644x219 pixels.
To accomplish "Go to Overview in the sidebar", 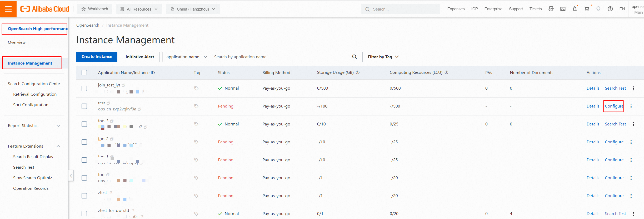I will (x=17, y=42).
